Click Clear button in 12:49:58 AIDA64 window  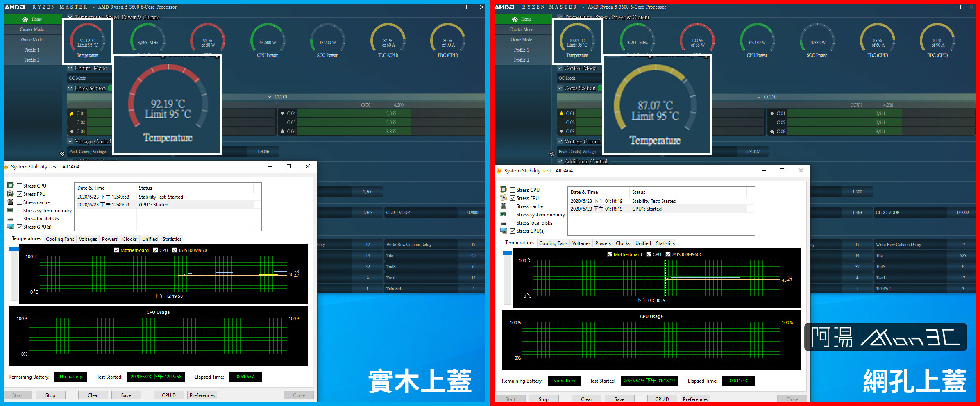tap(93, 395)
